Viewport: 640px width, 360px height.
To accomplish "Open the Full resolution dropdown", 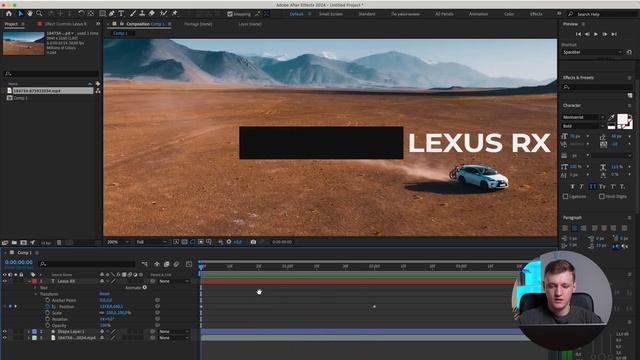I will pyautogui.click(x=151, y=242).
